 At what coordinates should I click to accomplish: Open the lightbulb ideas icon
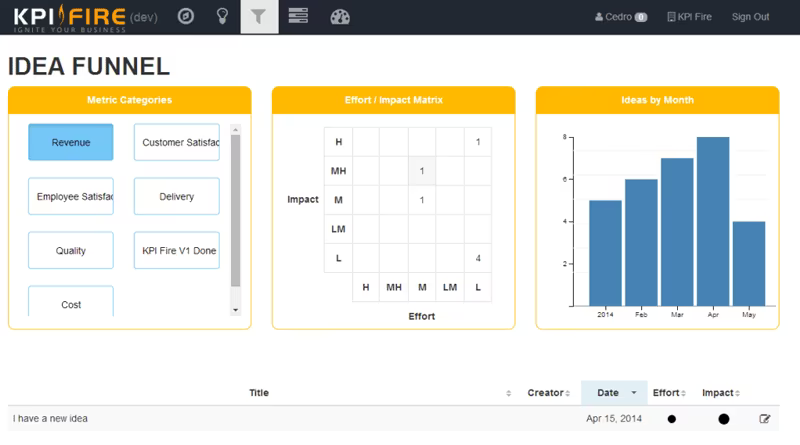click(222, 16)
